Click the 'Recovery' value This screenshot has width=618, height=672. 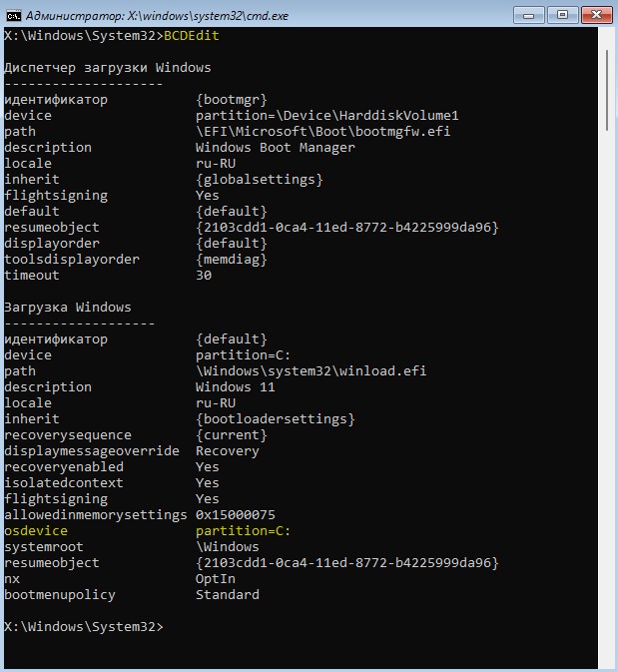(x=228, y=451)
